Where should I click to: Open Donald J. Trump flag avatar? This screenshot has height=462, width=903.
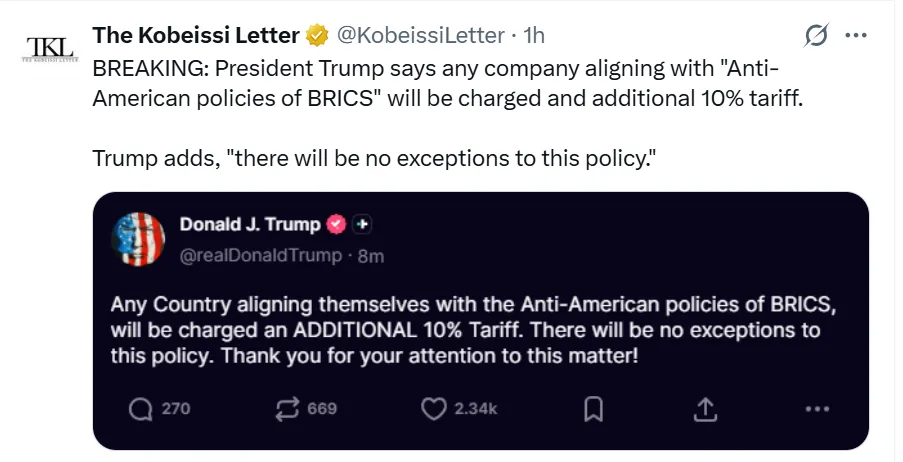click(139, 239)
